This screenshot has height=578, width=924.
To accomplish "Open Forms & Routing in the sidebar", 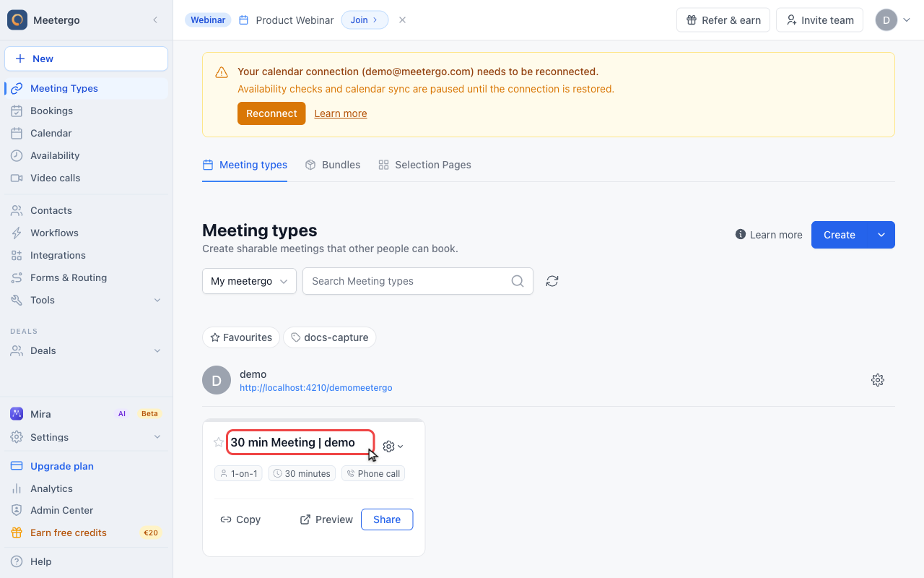I will pyautogui.click(x=87, y=277).
